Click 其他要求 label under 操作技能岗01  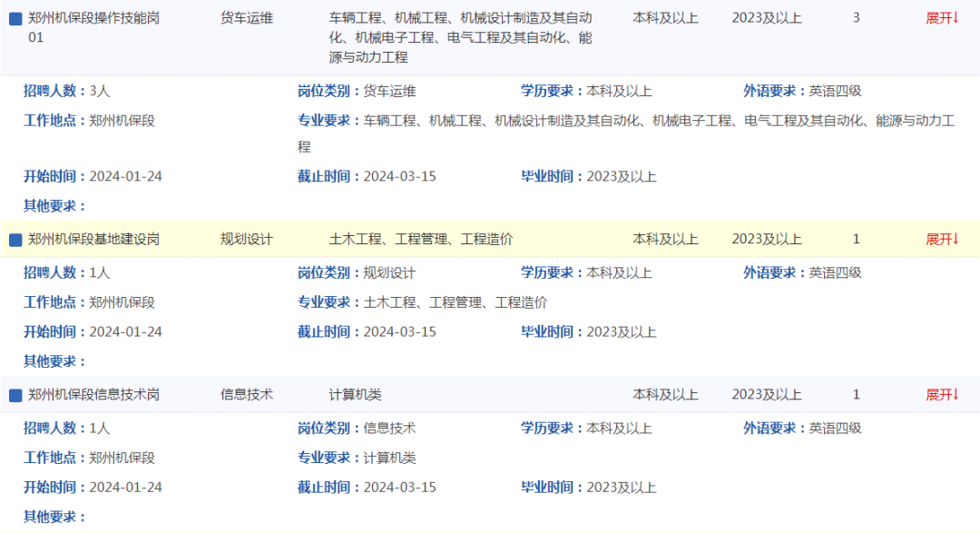(54, 206)
